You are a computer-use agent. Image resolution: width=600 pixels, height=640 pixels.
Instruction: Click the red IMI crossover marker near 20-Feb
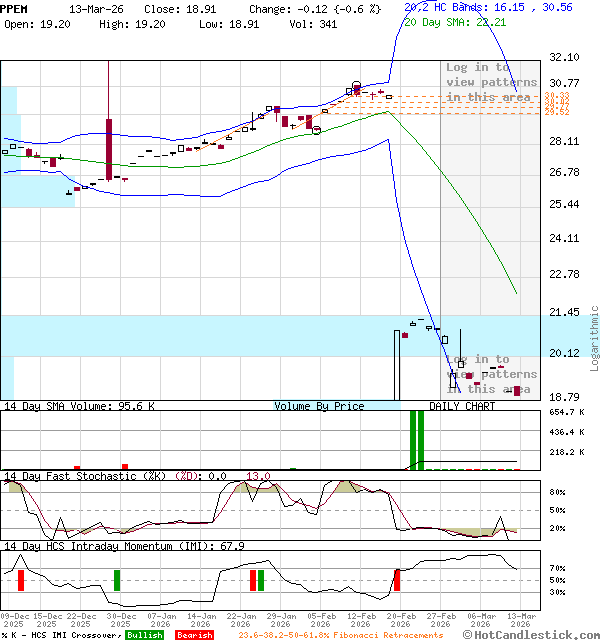pyautogui.click(x=396, y=580)
